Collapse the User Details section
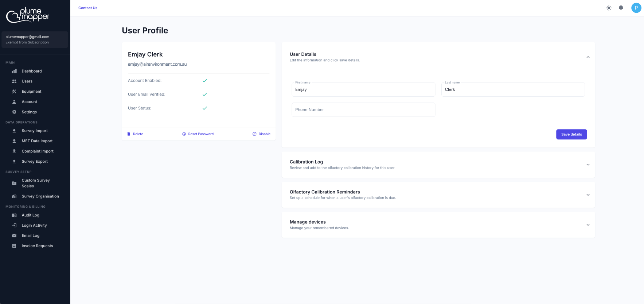 (588, 57)
